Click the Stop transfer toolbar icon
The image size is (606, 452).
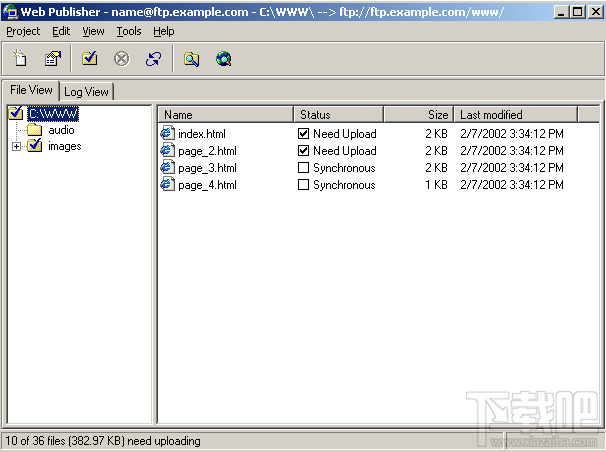[x=121, y=59]
